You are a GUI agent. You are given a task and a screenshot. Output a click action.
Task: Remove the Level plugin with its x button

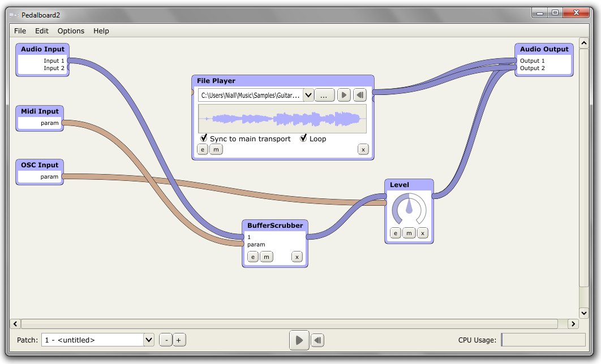click(422, 233)
